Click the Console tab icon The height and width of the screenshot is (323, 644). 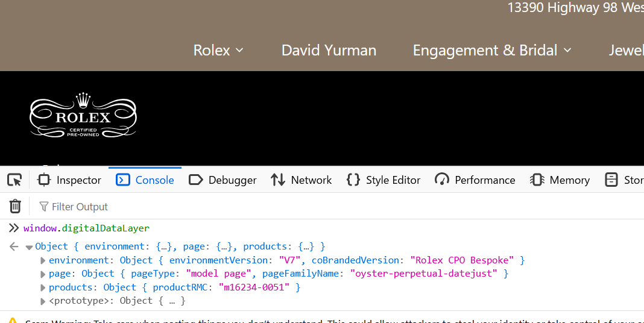pos(123,180)
